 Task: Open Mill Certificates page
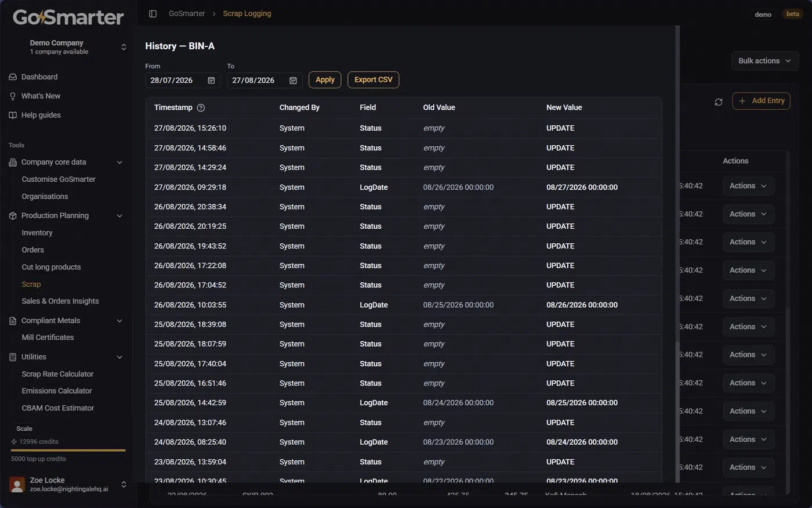[x=48, y=337]
